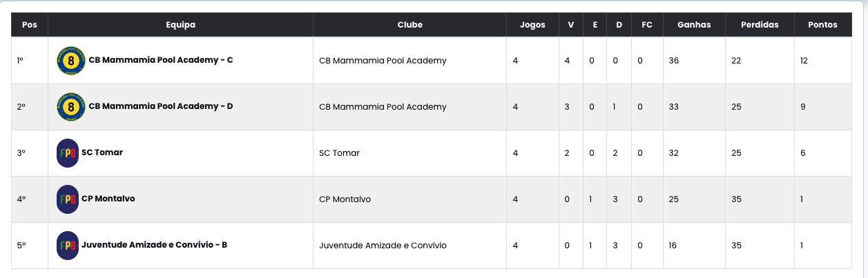Viewport: 868px width, 278px height.
Task: Select the Pos column header
Action: coord(30,25)
